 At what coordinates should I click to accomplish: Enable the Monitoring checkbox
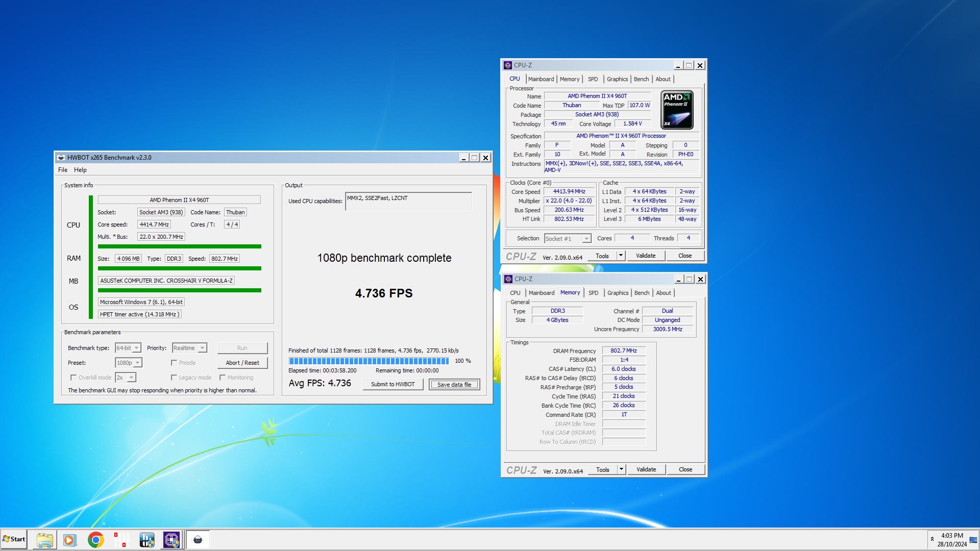(223, 378)
